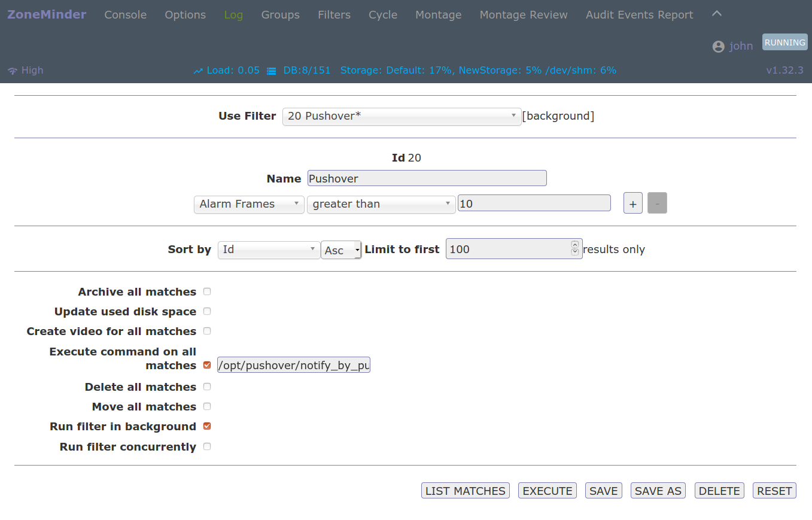Image resolution: width=812 pixels, height=520 pixels.
Task: Click the Load: 0.05 text
Action: pyautogui.click(x=233, y=71)
